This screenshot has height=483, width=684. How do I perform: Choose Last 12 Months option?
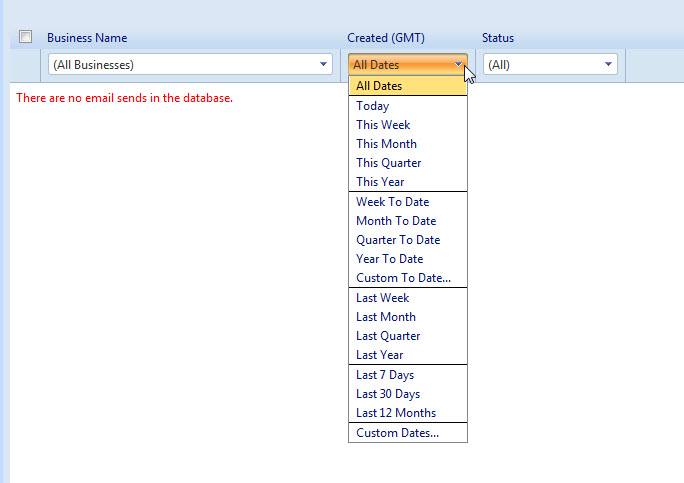pos(396,413)
